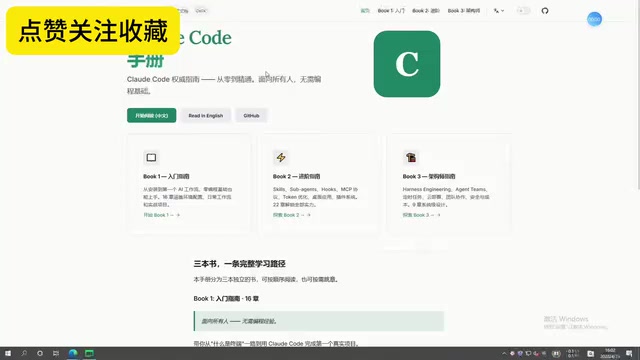Click the network speed tray indicator
This screenshot has height=360, width=640.
pos(573,353)
